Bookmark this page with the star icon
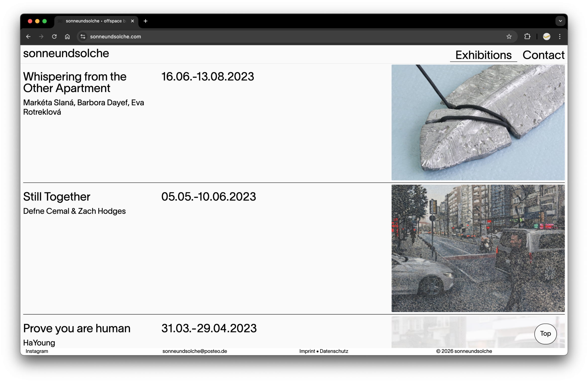 point(509,37)
